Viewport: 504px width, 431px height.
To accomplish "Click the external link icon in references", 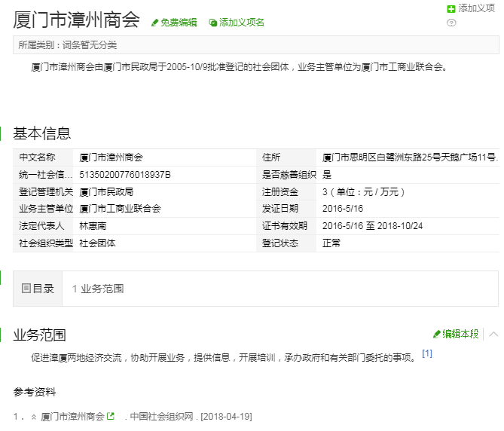I will tap(110, 416).
